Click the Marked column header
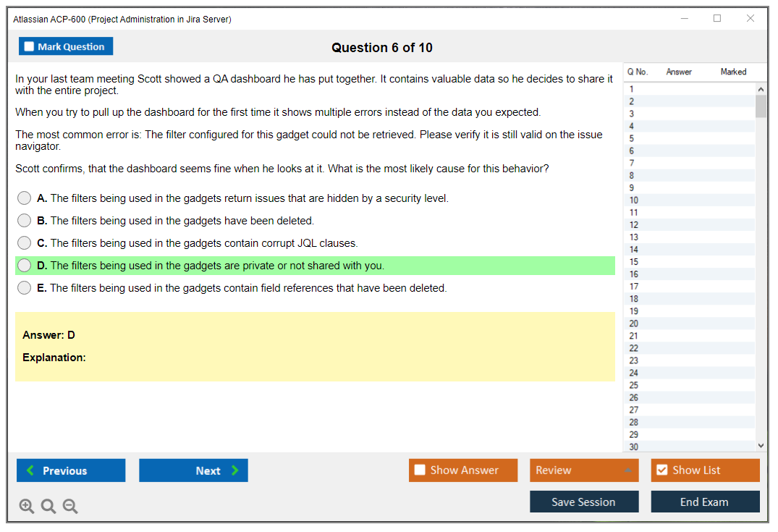 (x=733, y=72)
